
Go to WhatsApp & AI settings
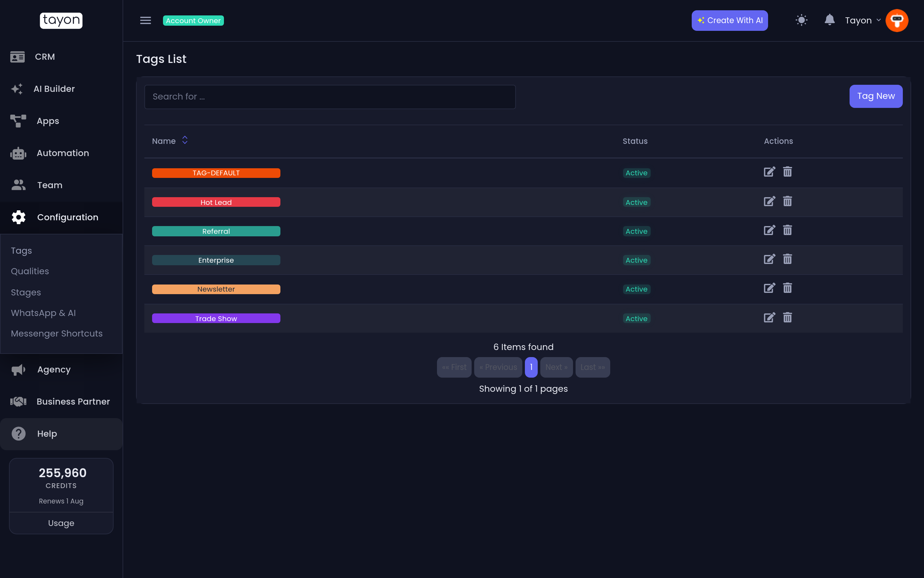pos(43,313)
